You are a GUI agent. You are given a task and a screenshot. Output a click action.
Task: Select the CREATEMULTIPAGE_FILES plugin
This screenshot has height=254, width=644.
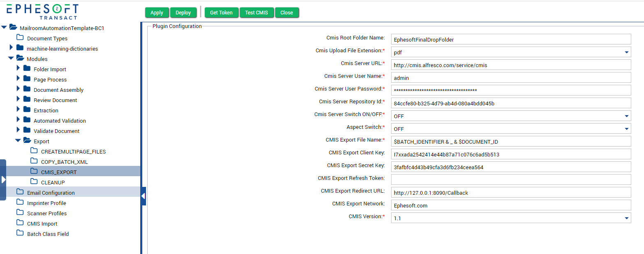[74, 151]
